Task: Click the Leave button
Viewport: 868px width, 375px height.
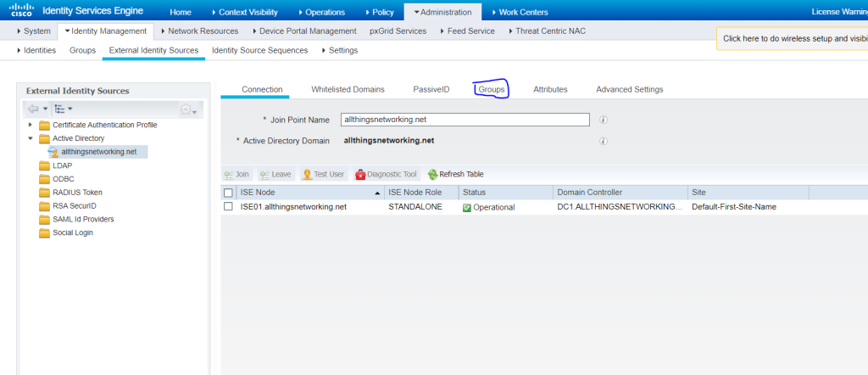Action: click(275, 175)
